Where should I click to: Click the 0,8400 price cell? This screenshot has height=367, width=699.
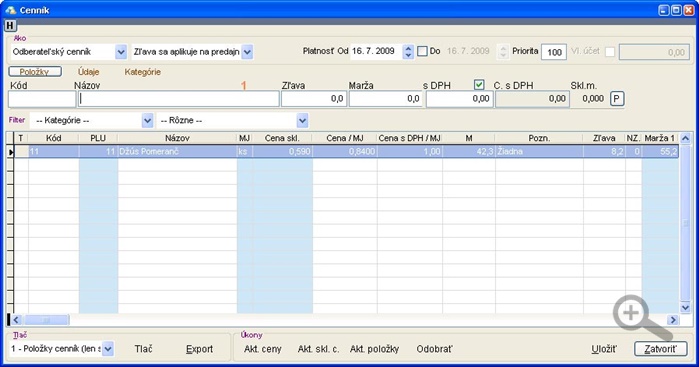tap(345, 152)
